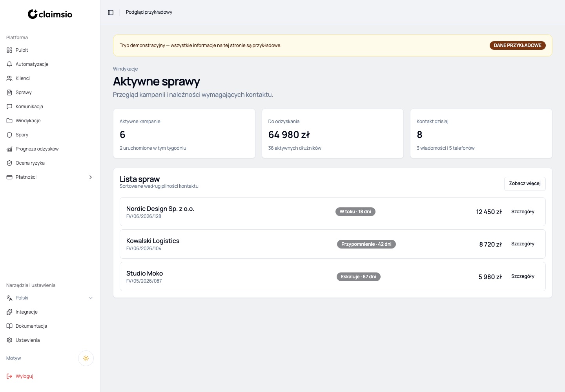The height and width of the screenshot is (392, 565).
Task: Open Szczegóły for Studio Moko
Action: click(523, 276)
